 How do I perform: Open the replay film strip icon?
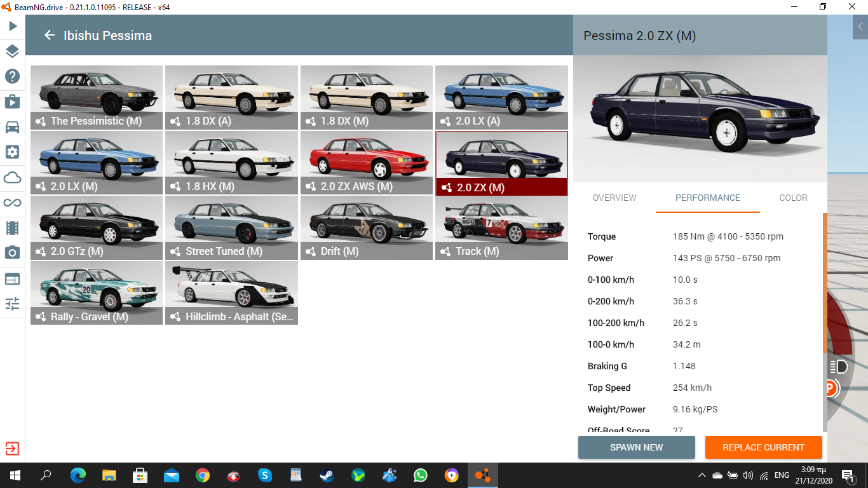(13, 227)
